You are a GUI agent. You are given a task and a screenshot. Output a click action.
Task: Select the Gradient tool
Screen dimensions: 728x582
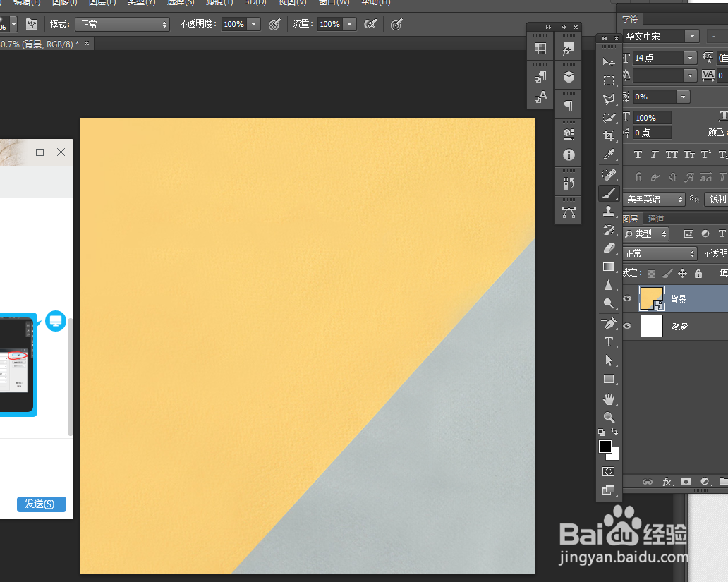click(609, 267)
